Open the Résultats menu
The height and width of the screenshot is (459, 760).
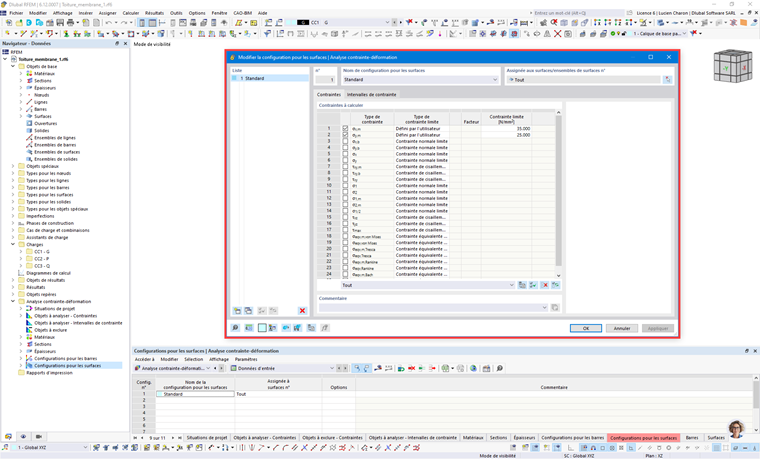[154, 13]
